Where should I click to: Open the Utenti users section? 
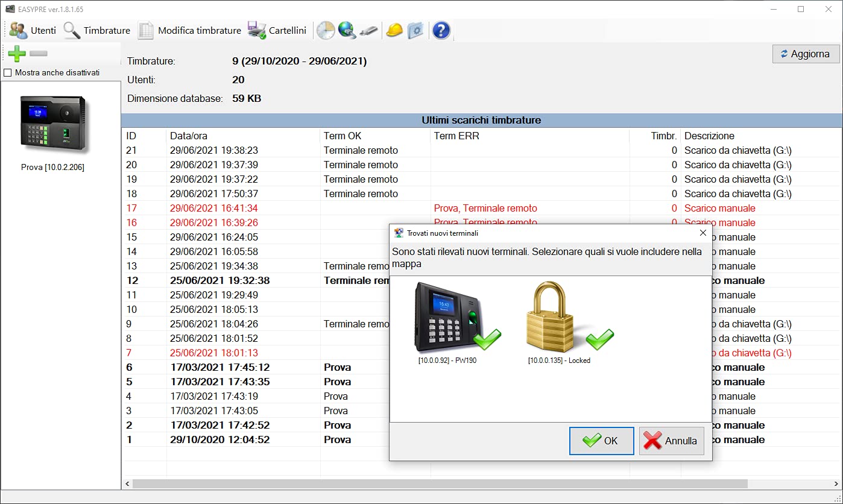[x=33, y=30]
